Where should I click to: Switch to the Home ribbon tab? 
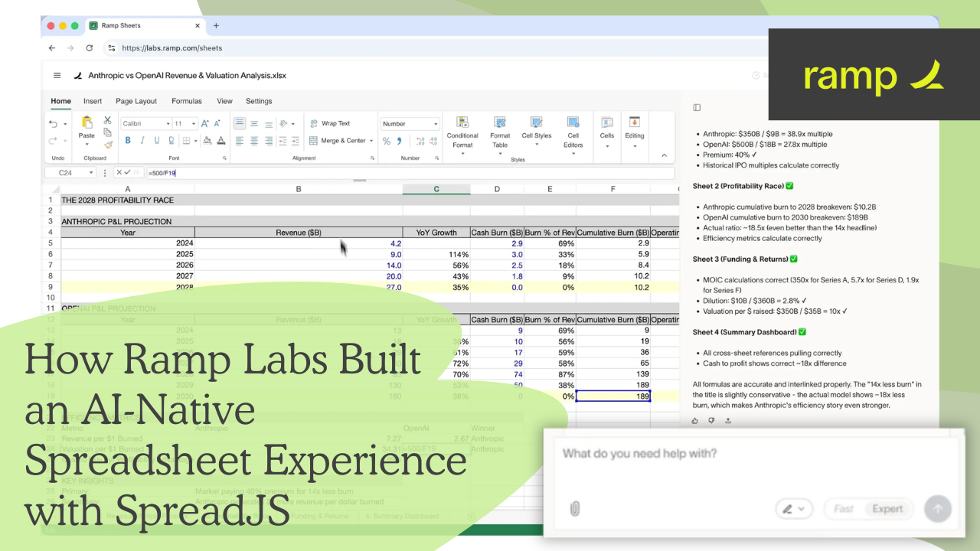click(x=60, y=101)
